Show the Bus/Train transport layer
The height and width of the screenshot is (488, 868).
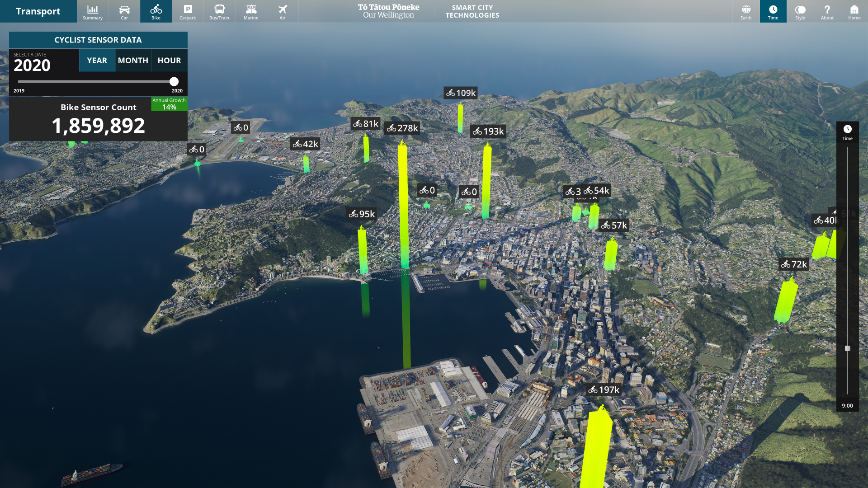[x=219, y=11]
